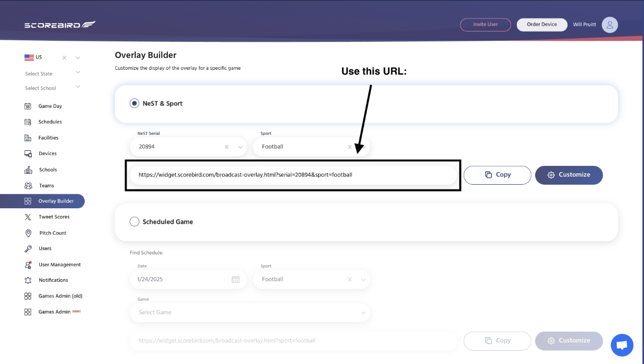Clear the Football sport under Find Schedule

click(350, 279)
